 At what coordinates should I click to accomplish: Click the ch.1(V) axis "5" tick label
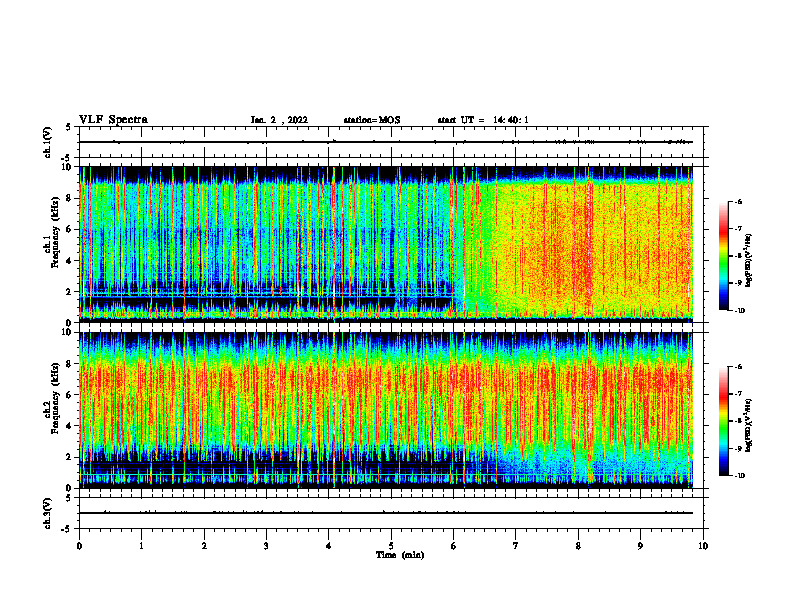[69, 128]
